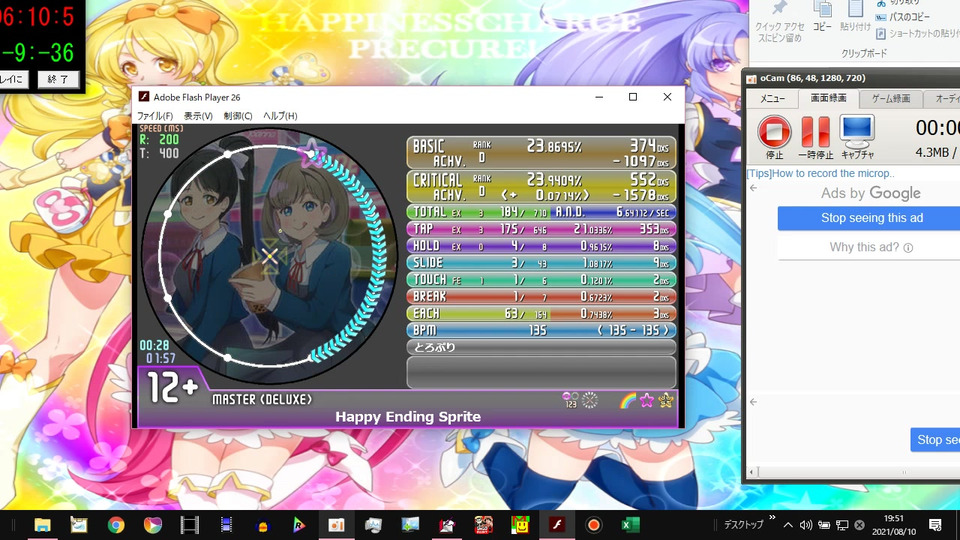The height and width of the screenshot is (540, 960).
Task: Click the Happy Ending Sprite song title
Action: pos(408,417)
